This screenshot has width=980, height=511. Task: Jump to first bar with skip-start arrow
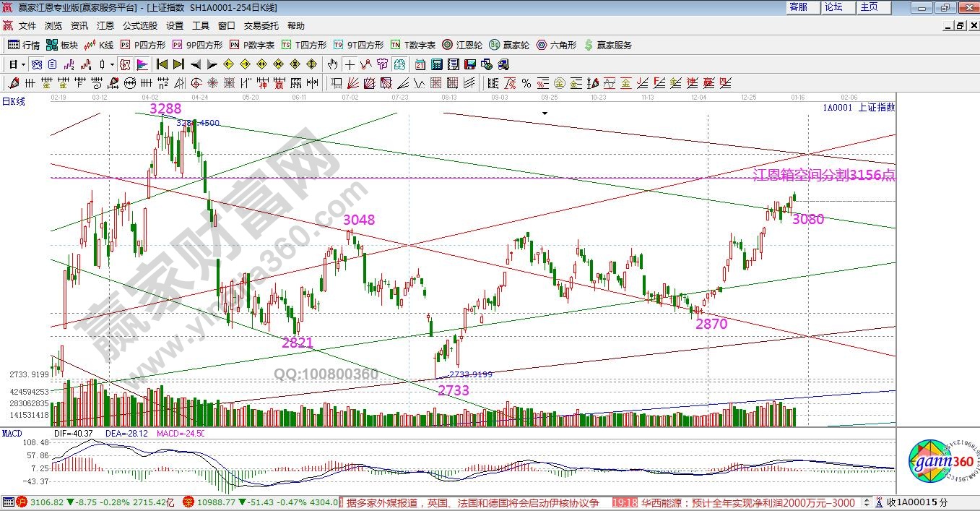(162, 64)
